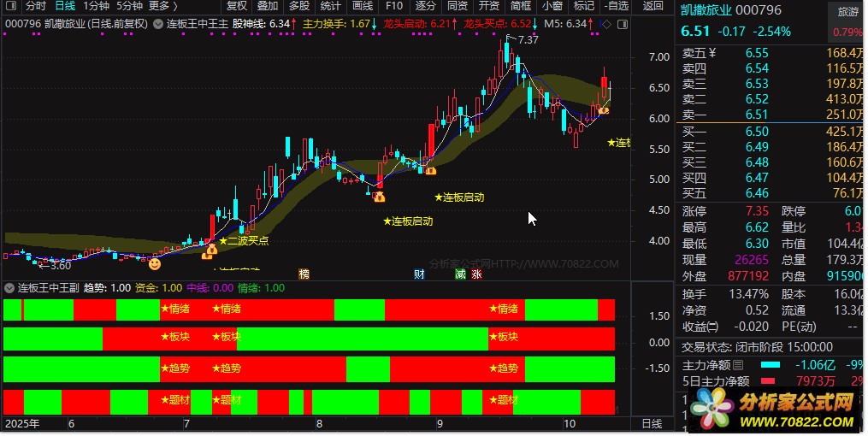Click the 3.60 low price label
The width and height of the screenshot is (868, 436).
coord(61,266)
